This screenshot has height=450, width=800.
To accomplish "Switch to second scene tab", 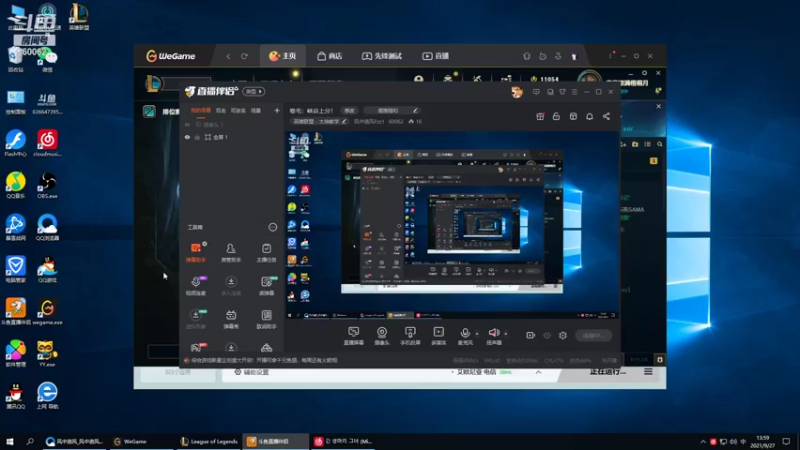I will 220,110.
